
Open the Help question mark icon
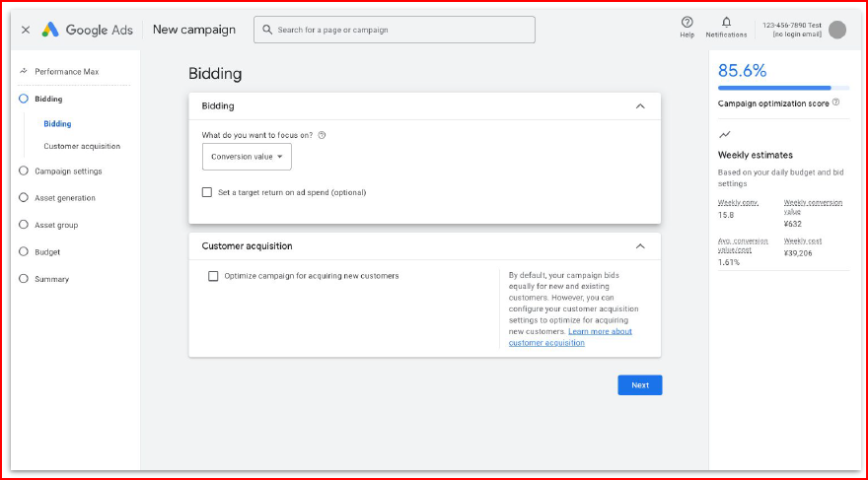point(687,23)
